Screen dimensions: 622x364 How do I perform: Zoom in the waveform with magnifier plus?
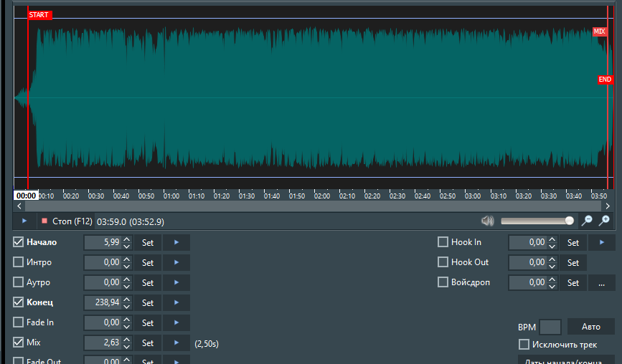point(605,221)
